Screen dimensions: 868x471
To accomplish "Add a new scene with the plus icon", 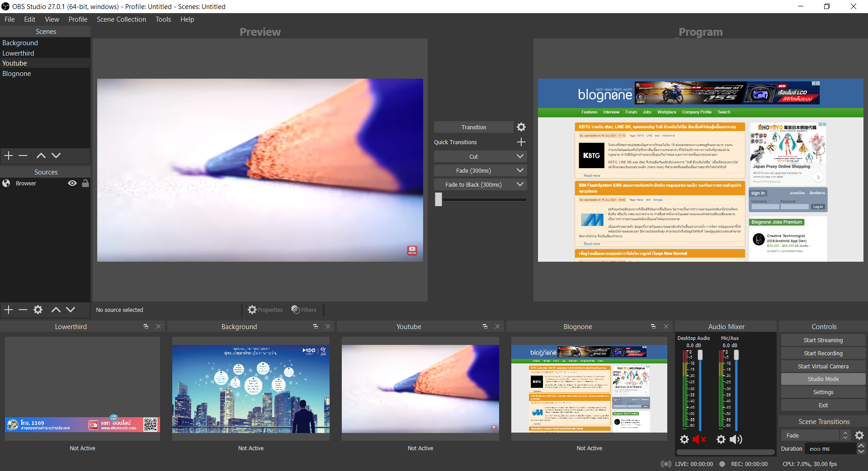I will point(8,155).
